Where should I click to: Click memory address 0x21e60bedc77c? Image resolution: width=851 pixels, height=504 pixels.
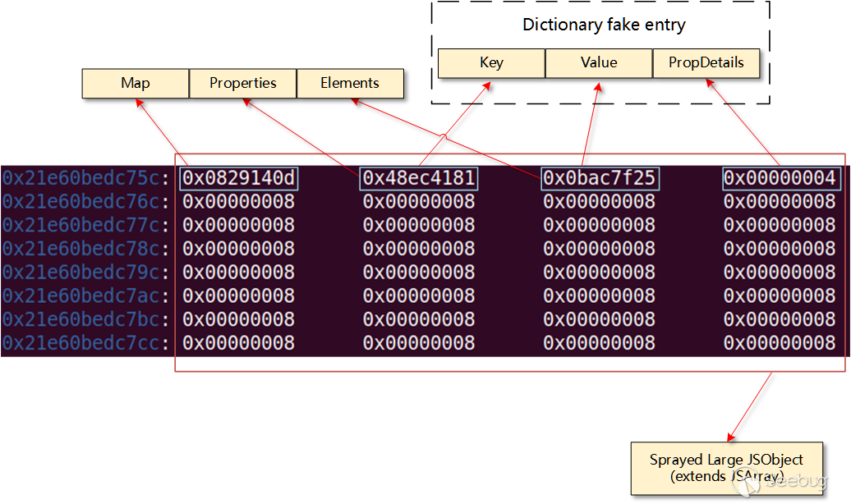coord(87,226)
